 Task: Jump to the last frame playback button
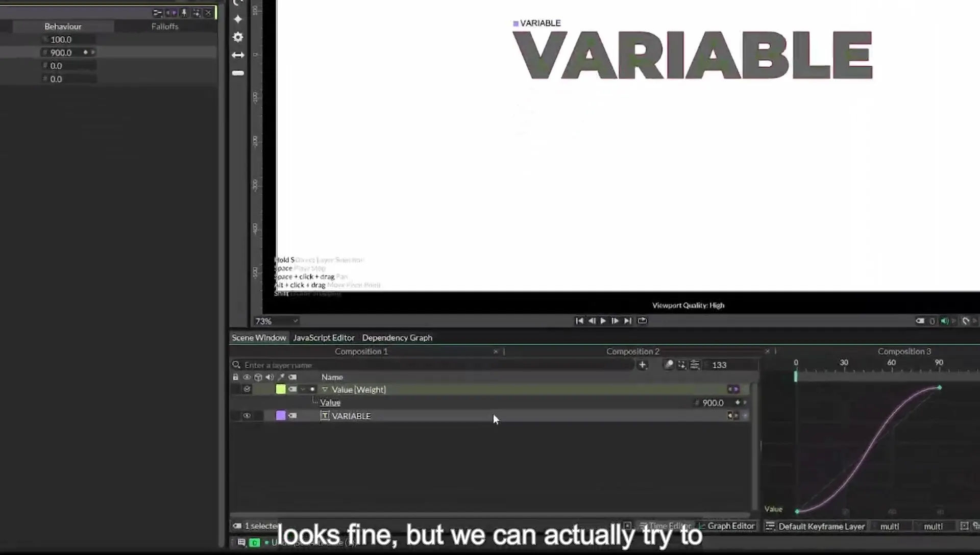[x=628, y=321]
